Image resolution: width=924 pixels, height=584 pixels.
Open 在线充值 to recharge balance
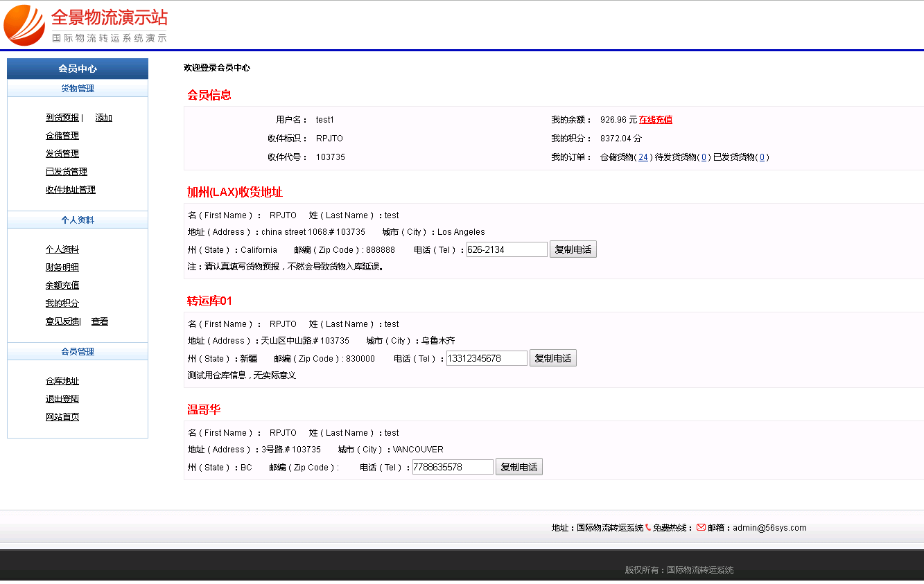click(654, 119)
